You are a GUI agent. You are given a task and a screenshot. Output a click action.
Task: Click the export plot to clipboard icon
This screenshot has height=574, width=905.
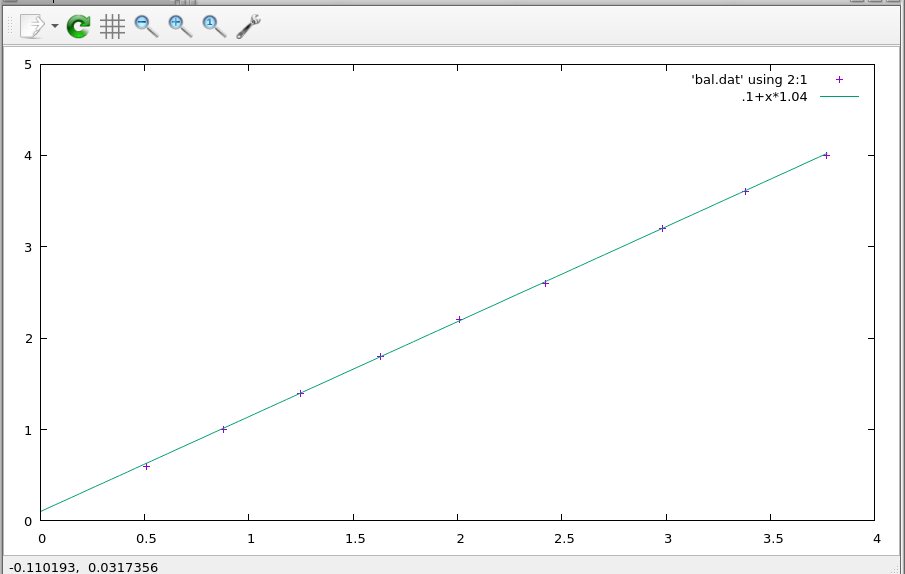tap(32, 27)
